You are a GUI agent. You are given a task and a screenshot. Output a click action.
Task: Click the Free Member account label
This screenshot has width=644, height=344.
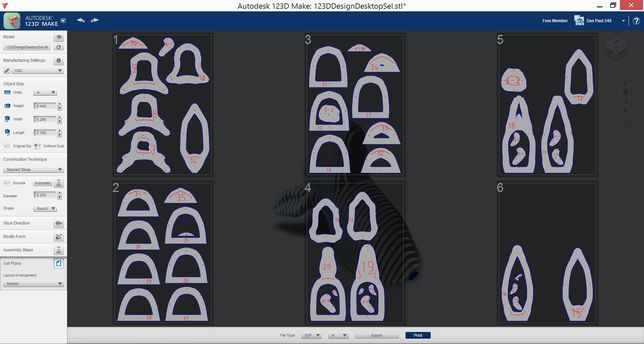click(x=555, y=21)
